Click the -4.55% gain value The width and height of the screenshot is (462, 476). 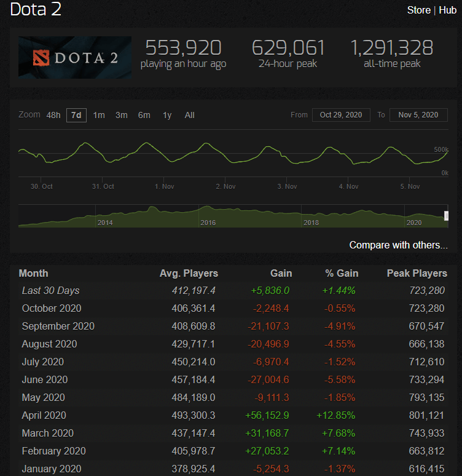[340, 344]
